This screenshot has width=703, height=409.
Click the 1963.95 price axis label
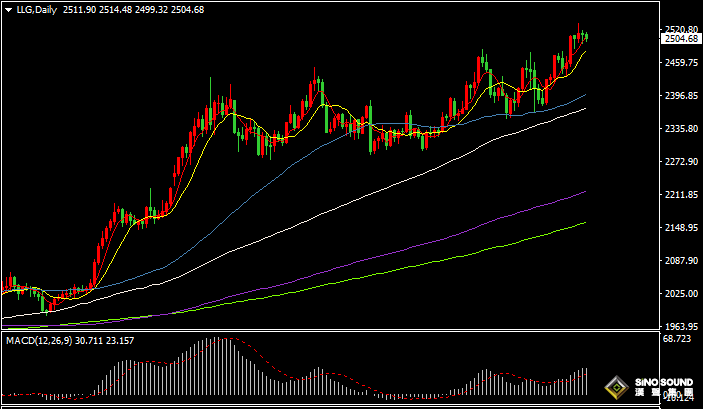[x=679, y=327]
